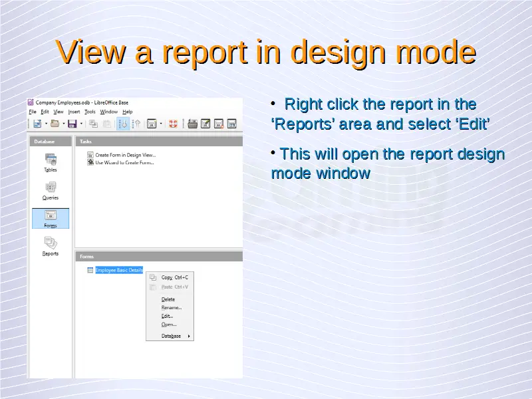
Task: Click the Sort Ascending toolbar icon
Action: 124,124
